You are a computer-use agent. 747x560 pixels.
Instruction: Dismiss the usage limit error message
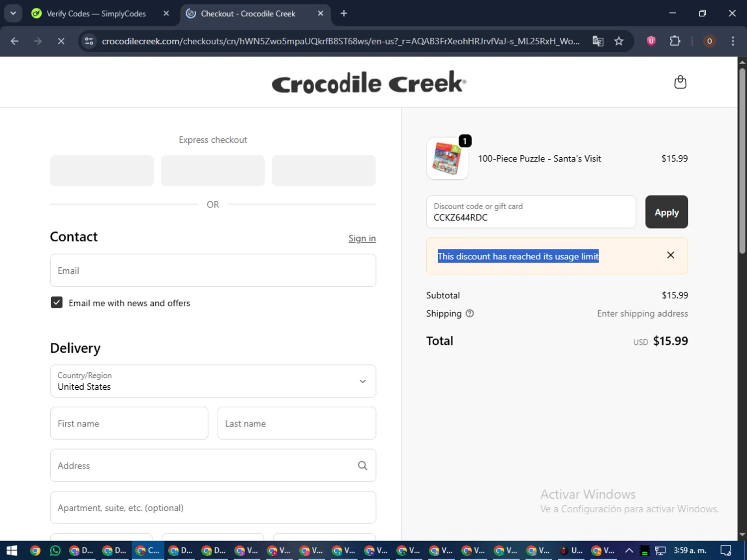click(670, 255)
